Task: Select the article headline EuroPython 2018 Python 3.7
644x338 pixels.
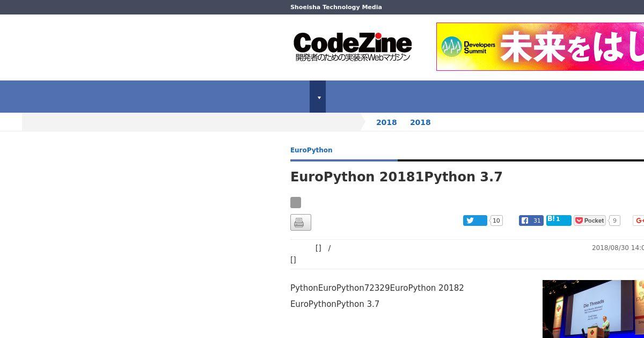Action: (x=397, y=177)
